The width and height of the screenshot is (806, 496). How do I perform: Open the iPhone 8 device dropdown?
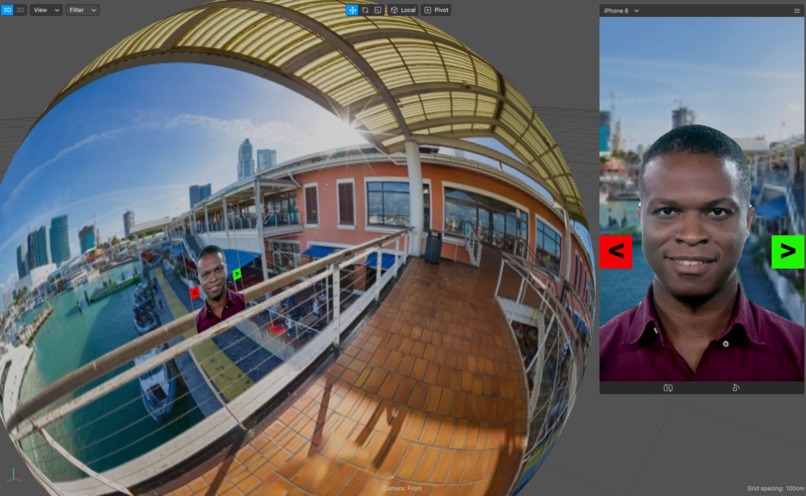[621, 10]
